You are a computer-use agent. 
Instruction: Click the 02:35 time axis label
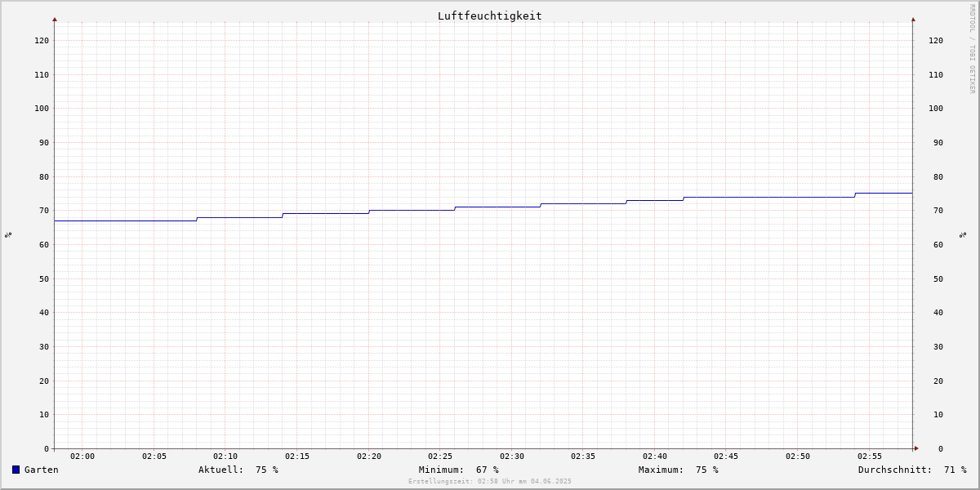click(x=583, y=457)
